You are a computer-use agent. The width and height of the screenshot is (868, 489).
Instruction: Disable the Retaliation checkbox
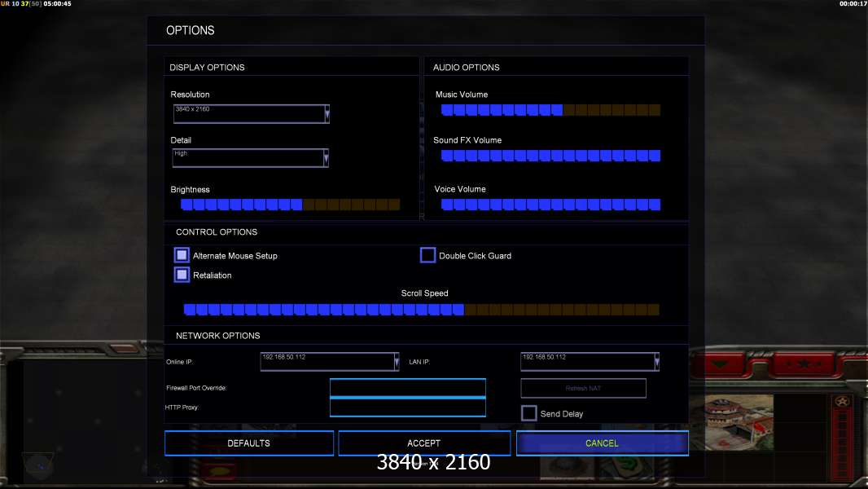(x=182, y=275)
